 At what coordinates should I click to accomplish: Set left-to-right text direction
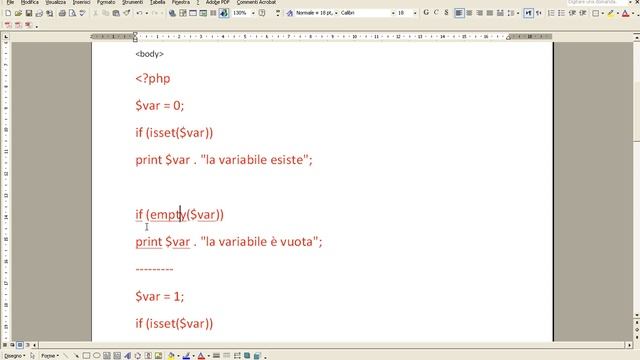529,13
